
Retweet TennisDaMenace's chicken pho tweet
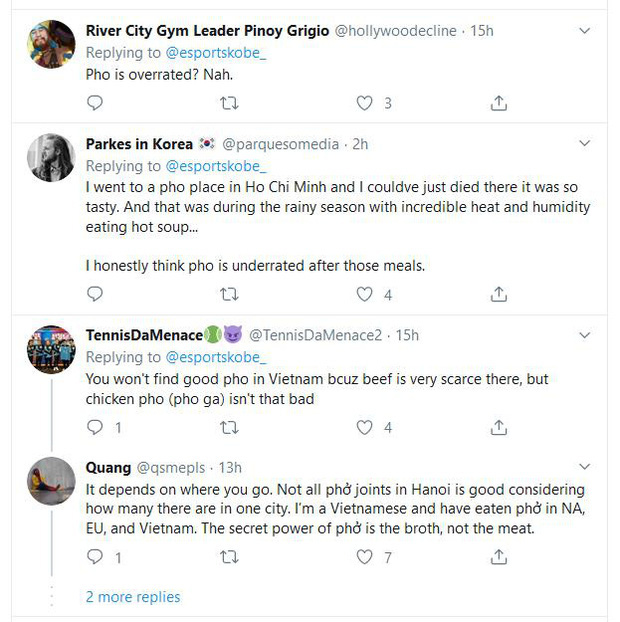coord(229,427)
